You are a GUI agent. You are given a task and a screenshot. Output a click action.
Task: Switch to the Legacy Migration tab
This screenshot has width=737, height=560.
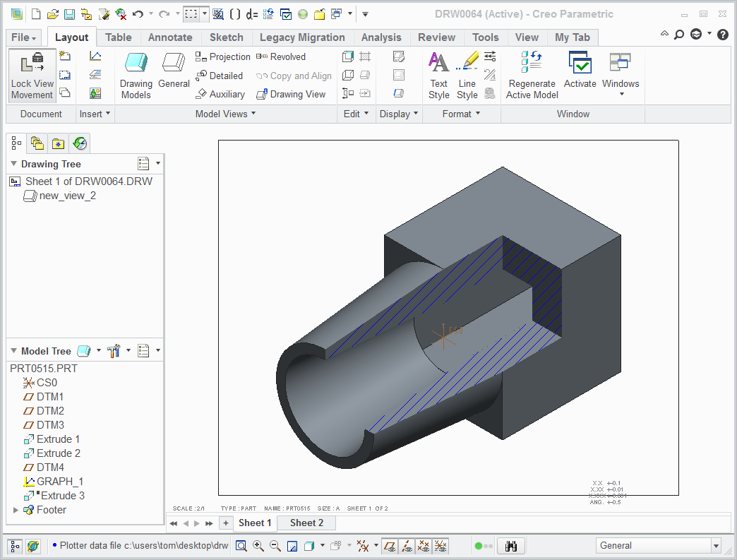(x=302, y=37)
